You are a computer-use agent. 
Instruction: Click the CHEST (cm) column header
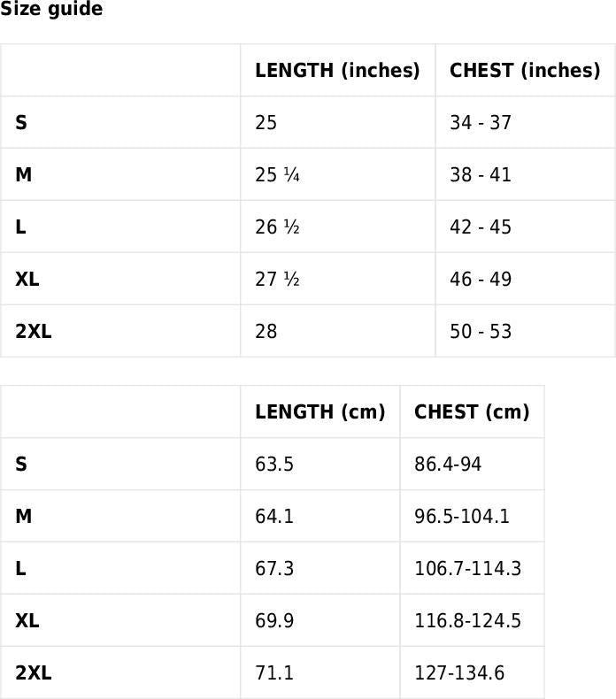pos(472,412)
